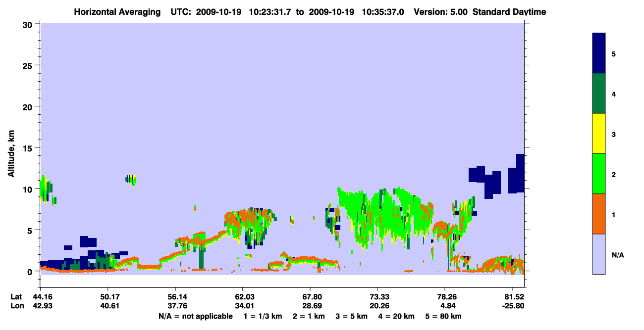The width and height of the screenshot is (644, 330).
Task: Click the colorbar label '5'
Action: tap(614, 54)
